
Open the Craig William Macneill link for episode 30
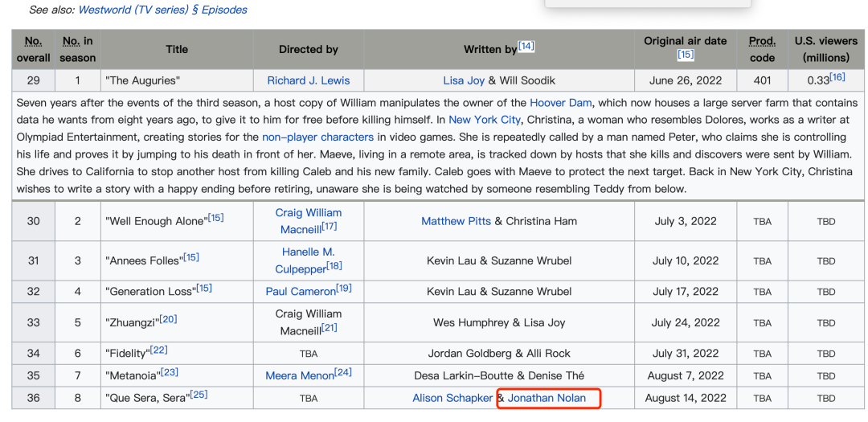tap(308, 221)
